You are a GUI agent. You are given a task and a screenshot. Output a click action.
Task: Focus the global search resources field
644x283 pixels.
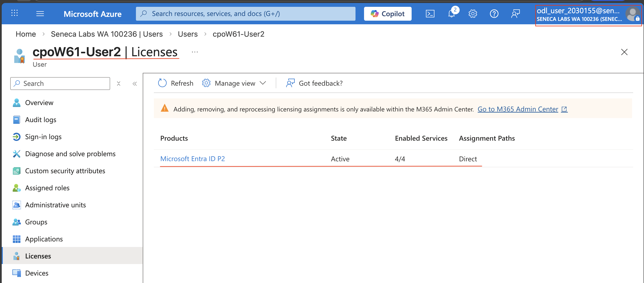245,14
